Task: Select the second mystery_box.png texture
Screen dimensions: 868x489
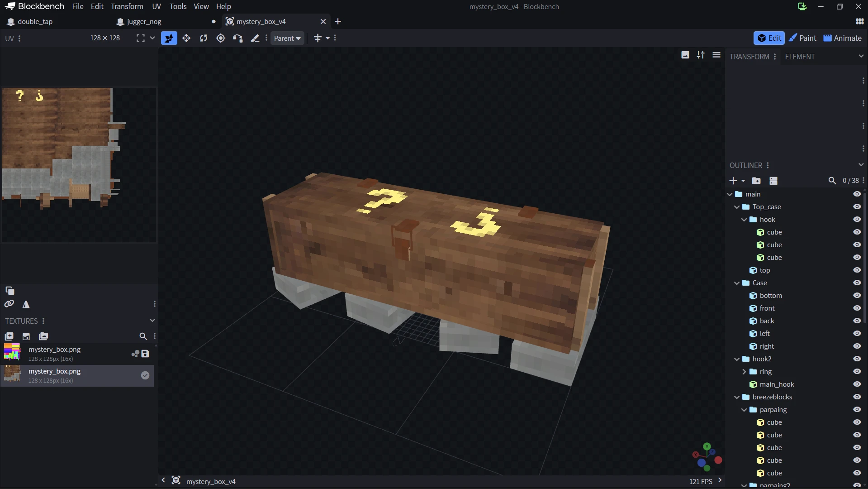Action: (x=77, y=375)
